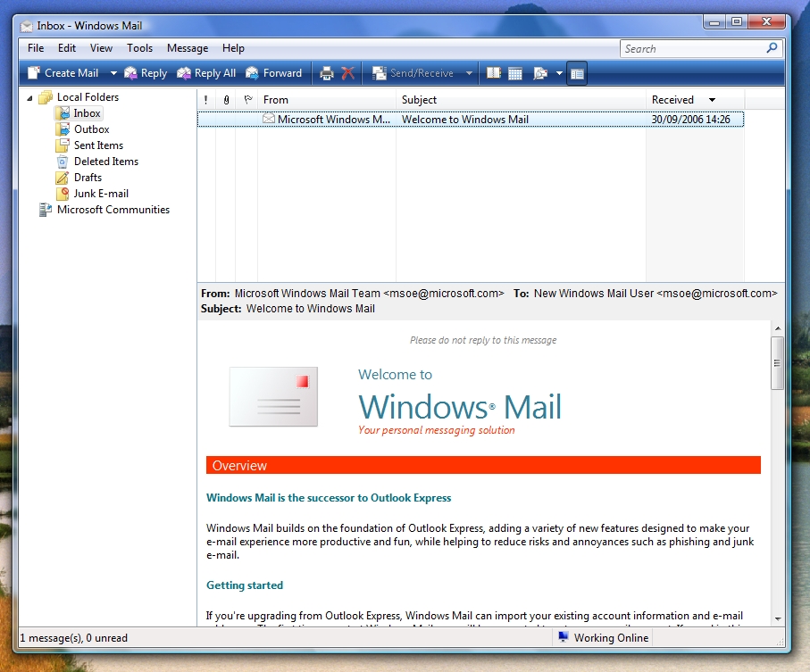Click in the Search input box

pyautogui.click(x=691, y=49)
